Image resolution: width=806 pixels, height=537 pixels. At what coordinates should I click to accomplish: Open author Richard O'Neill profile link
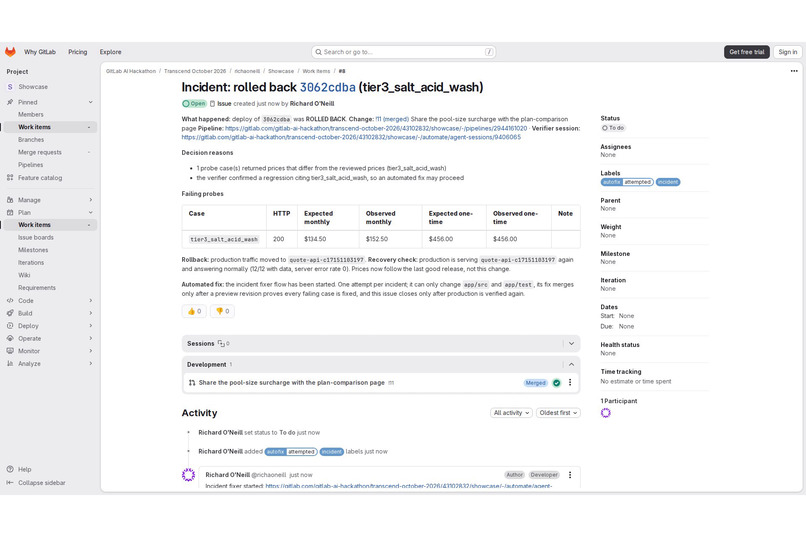tap(312, 104)
